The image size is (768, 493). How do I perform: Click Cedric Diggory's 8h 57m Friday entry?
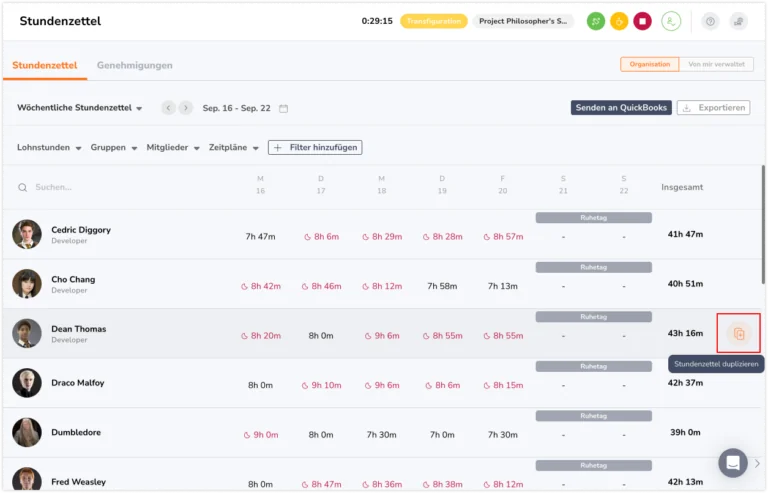point(503,236)
